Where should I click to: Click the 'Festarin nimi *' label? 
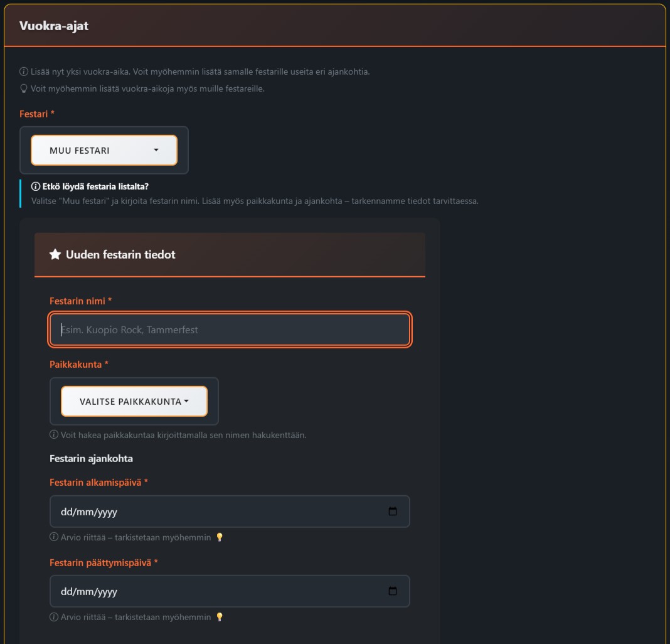tap(80, 301)
